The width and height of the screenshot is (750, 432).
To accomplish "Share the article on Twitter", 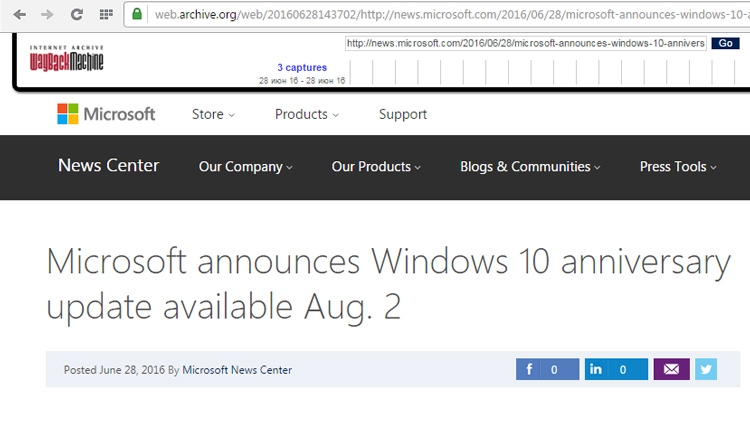I will click(706, 370).
